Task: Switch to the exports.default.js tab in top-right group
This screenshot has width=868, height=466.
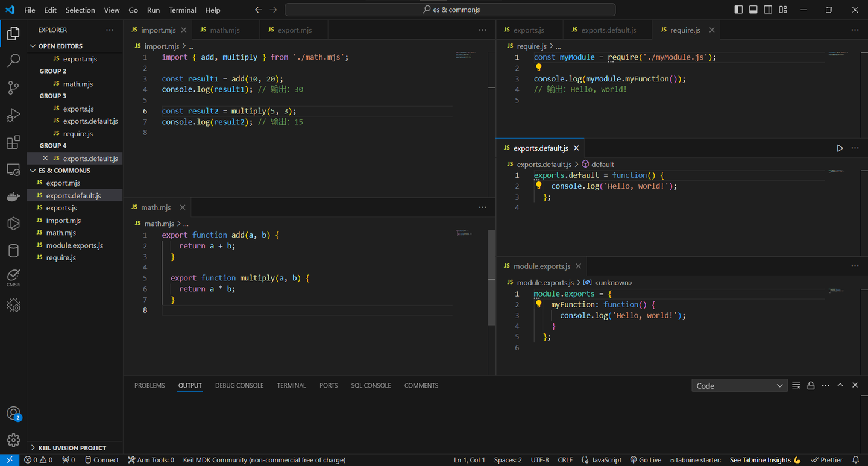Action: coord(608,30)
